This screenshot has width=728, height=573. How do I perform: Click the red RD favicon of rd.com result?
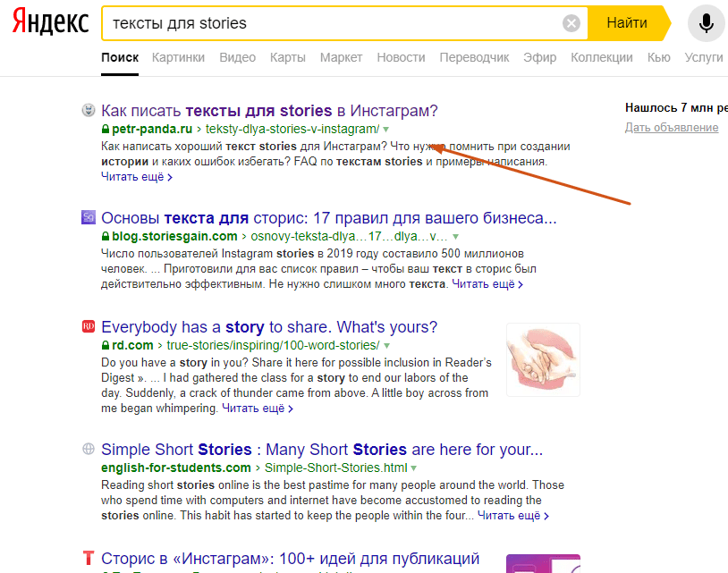point(89,326)
